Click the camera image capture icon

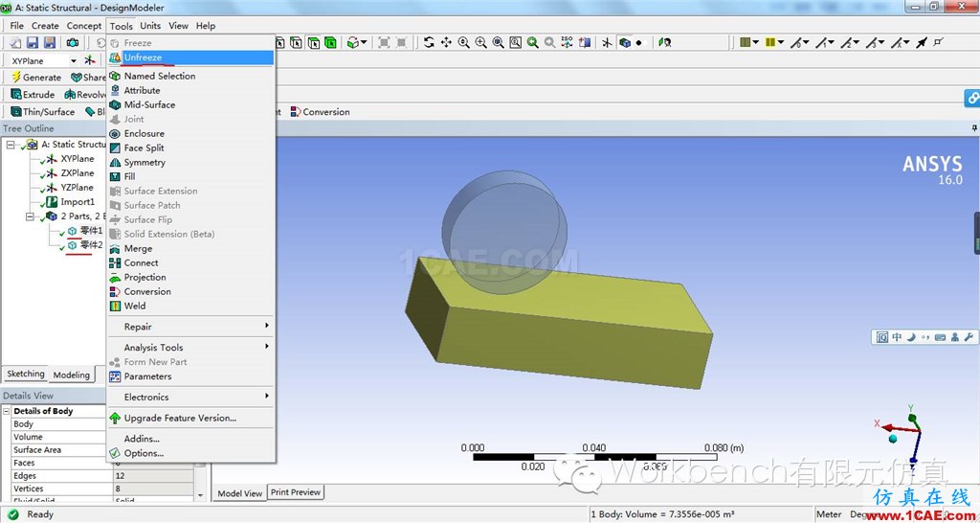pyautogui.click(x=73, y=42)
